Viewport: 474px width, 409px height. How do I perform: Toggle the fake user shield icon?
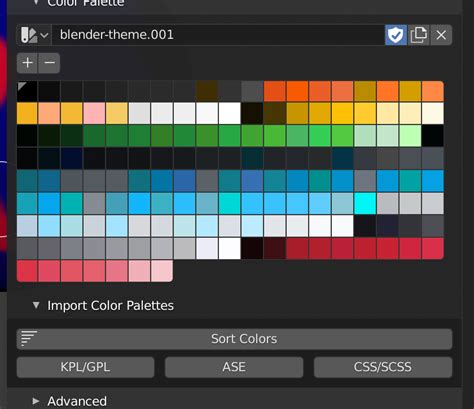396,35
